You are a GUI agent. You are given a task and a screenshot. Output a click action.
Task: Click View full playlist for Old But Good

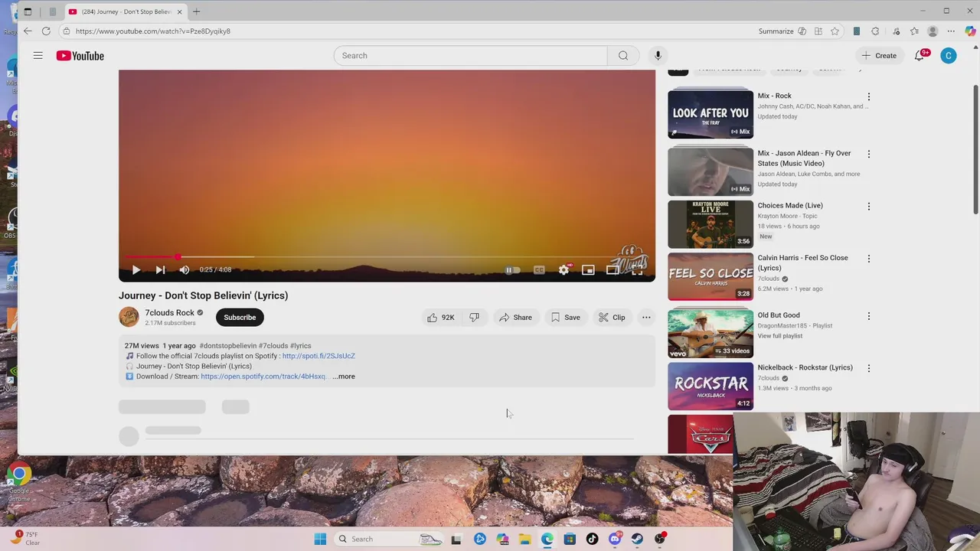(780, 336)
